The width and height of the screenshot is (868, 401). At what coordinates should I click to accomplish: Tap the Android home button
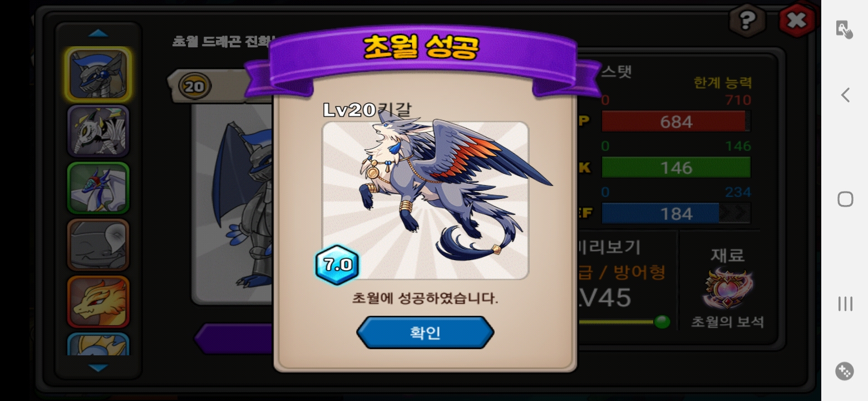tap(845, 199)
